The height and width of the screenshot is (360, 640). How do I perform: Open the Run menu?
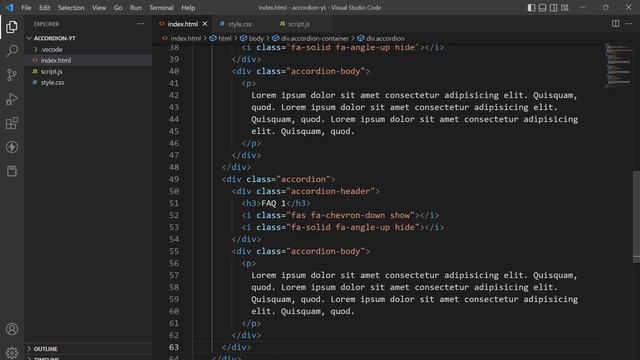pyautogui.click(x=136, y=8)
